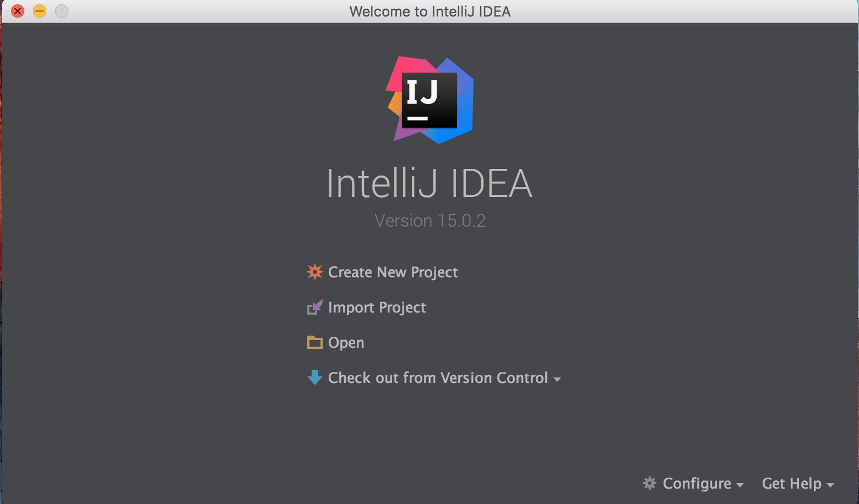Image resolution: width=859 pixels, height=504 pixels.
Task: Select Import Project
Action: 377,307
